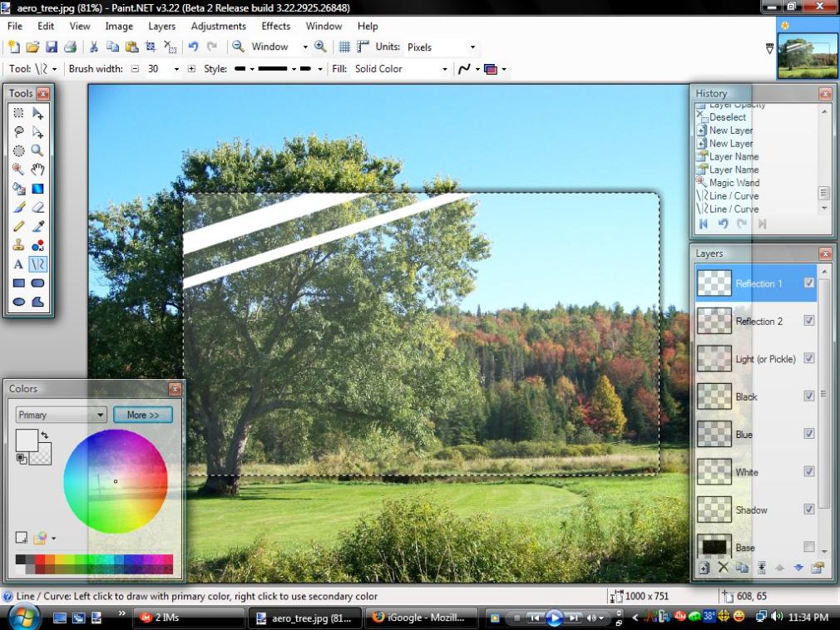
Task: Uncheck the Shadow layer visibility
Action: [808, 509]
